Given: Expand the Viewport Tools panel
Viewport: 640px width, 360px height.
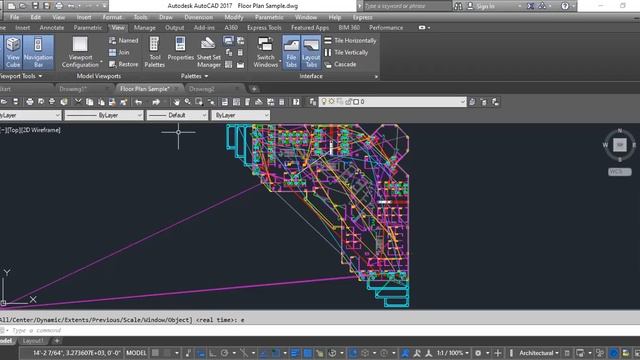Looking at the screenshot, I should coord(21,76).
